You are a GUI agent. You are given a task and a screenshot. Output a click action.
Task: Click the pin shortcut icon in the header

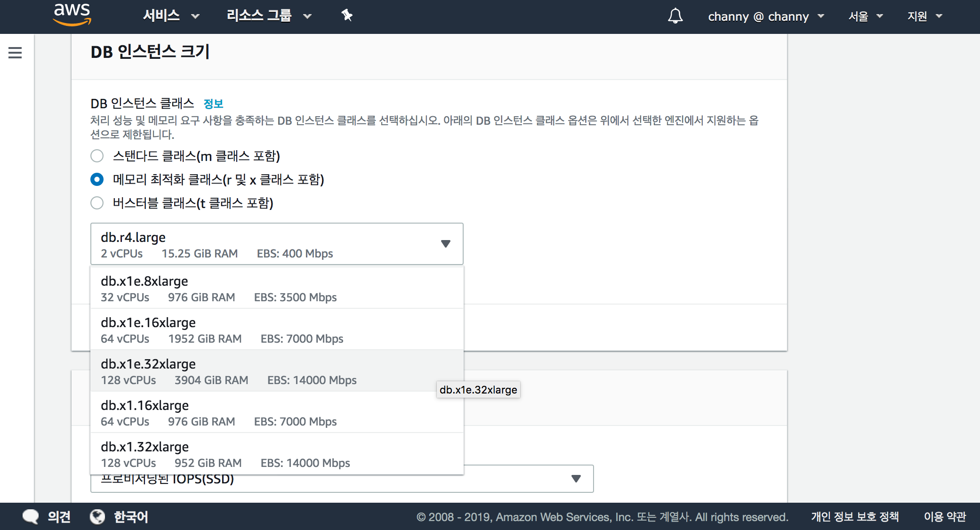point(347,16)
